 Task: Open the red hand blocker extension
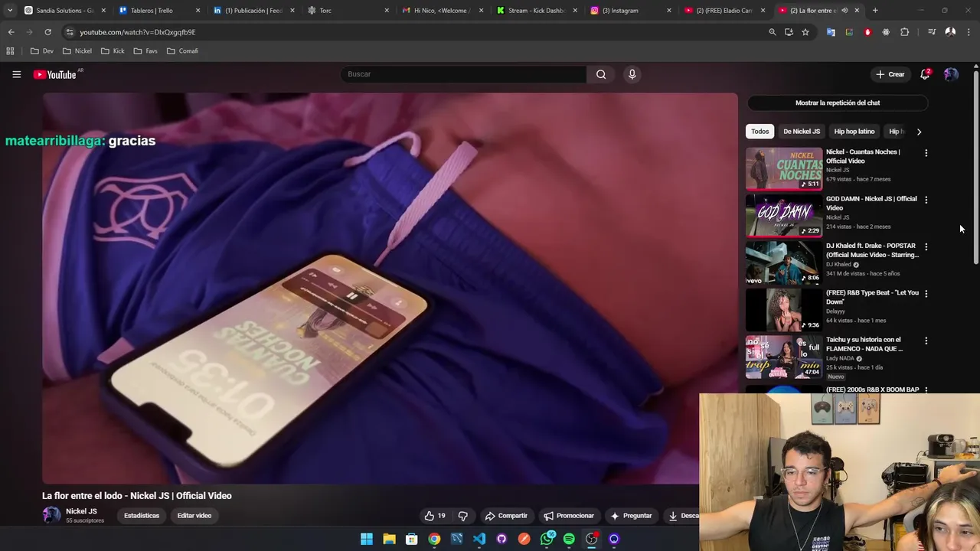867,32
